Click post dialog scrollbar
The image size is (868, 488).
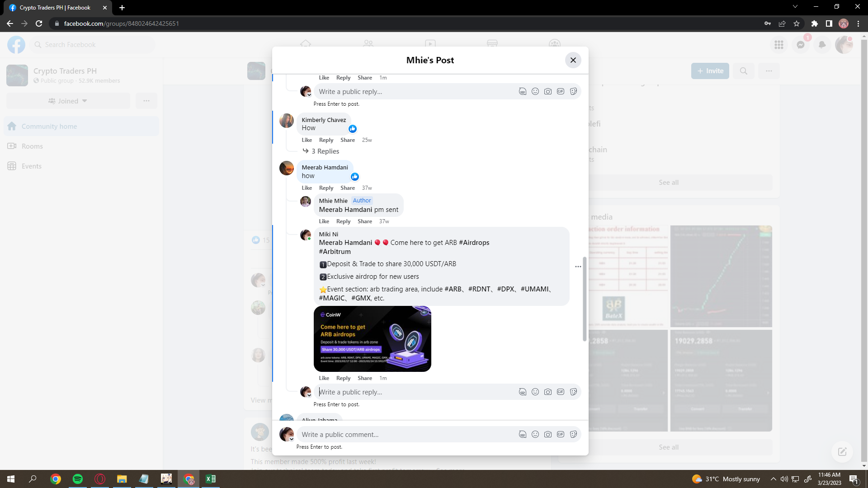pos(584,298)
